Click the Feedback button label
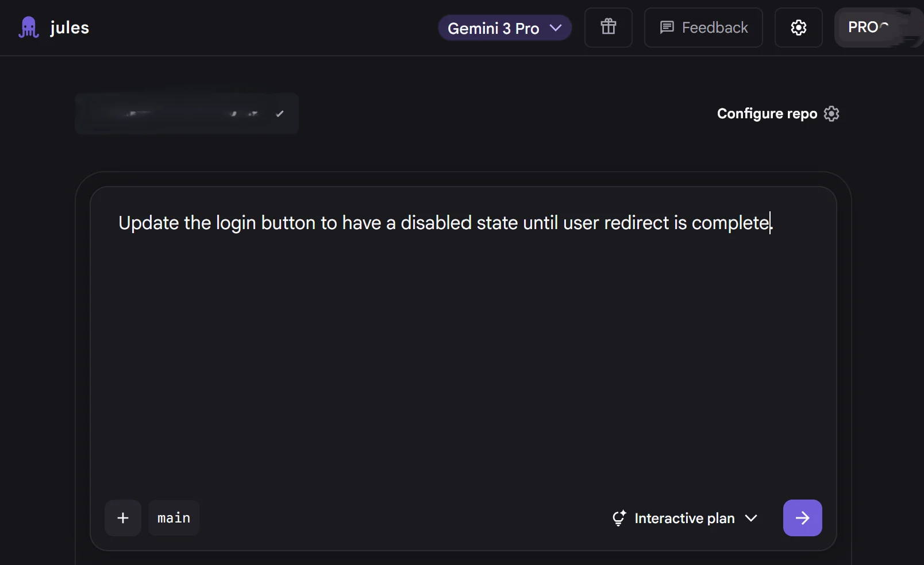This screenshot has height=565, width=924. 714,28
